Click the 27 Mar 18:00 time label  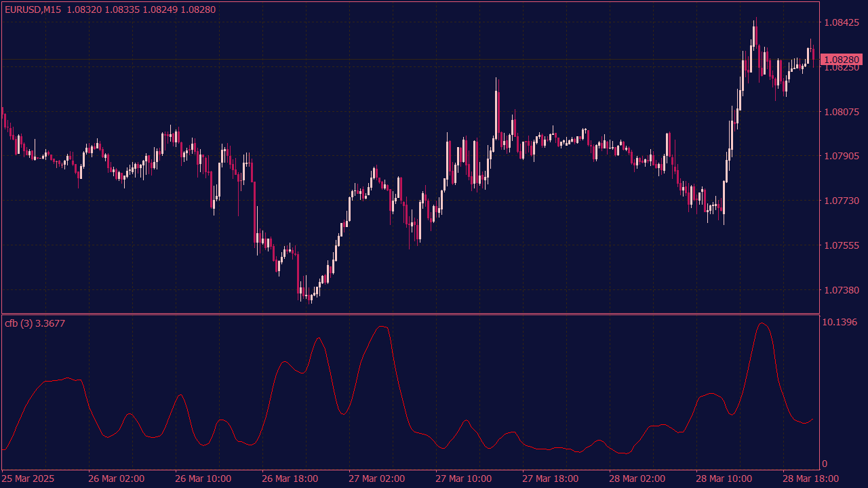coord(551,479)
